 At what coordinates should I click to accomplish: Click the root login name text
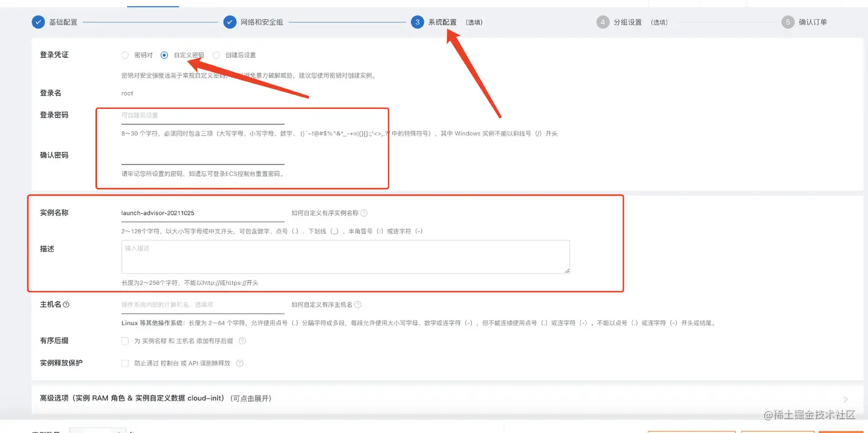coord(127,93)
